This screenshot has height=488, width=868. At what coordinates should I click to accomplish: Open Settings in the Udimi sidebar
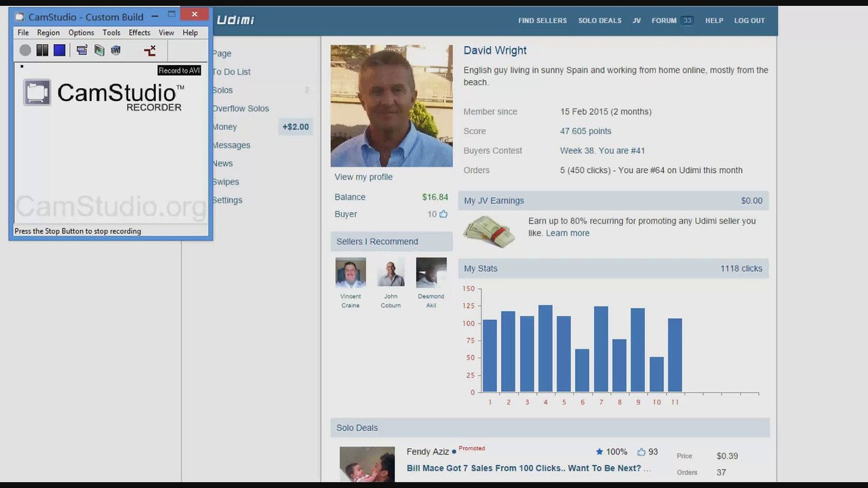coord(227,200)
